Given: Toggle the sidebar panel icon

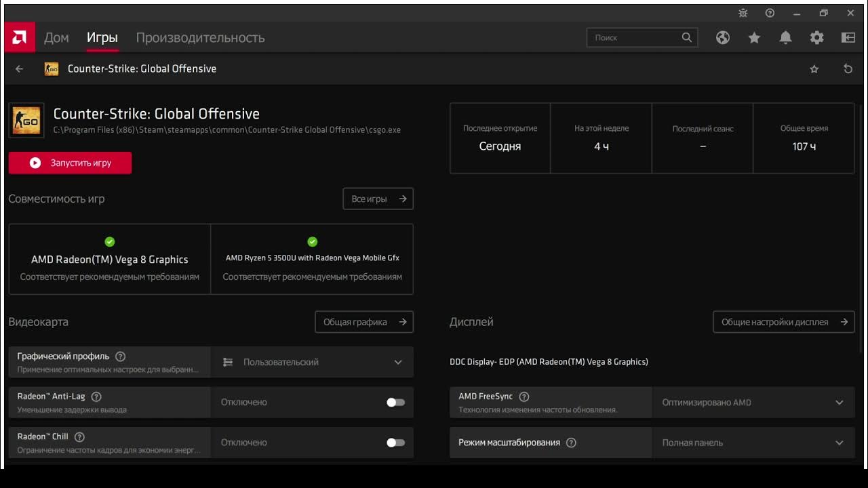Looking at the screenshot, I should click(848, 38).
